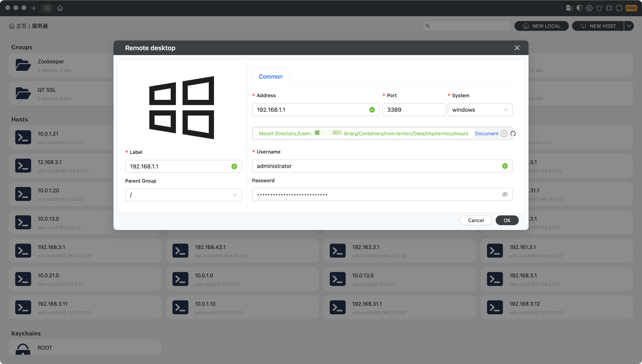Select host 192.161.3.1 terminal icon
Viewport: 642px width, 364px height.
tap(495, 251)
